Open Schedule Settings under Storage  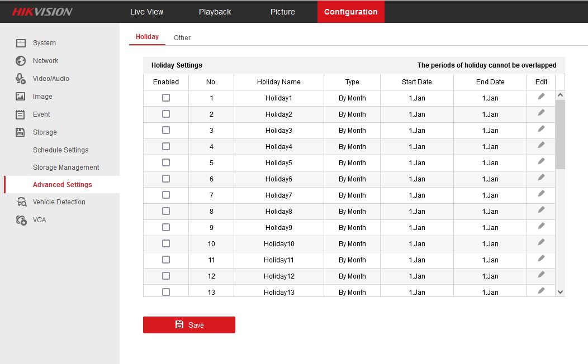point(60,150)
